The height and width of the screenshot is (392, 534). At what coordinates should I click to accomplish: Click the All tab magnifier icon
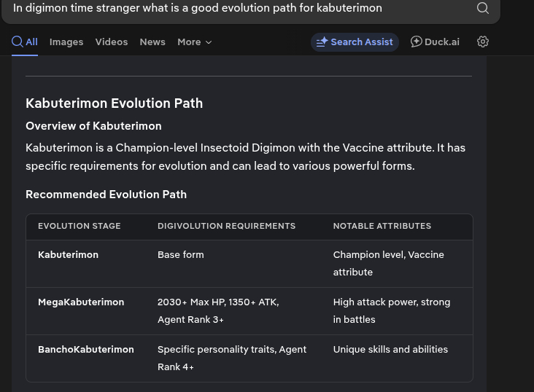18,42
